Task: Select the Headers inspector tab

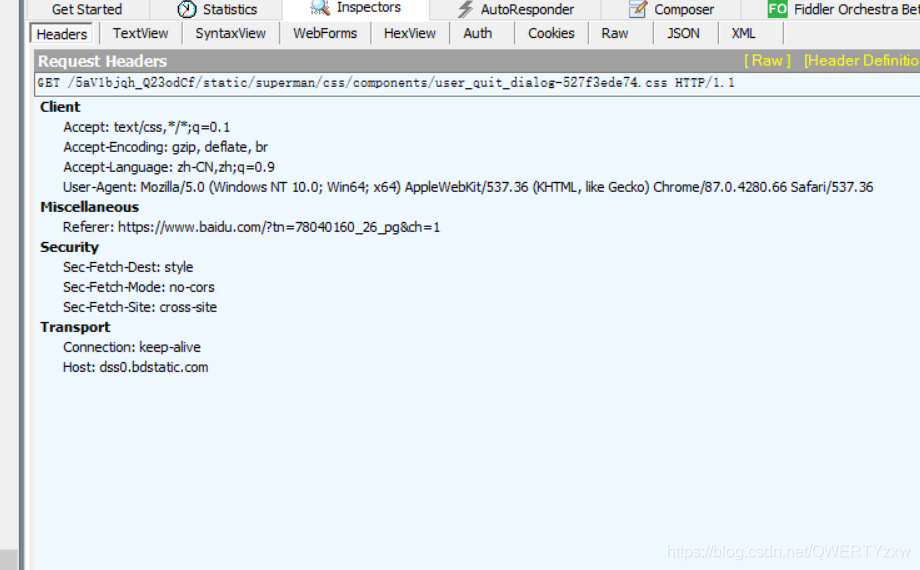Action: pyautogui.click(x=62, y=34)
